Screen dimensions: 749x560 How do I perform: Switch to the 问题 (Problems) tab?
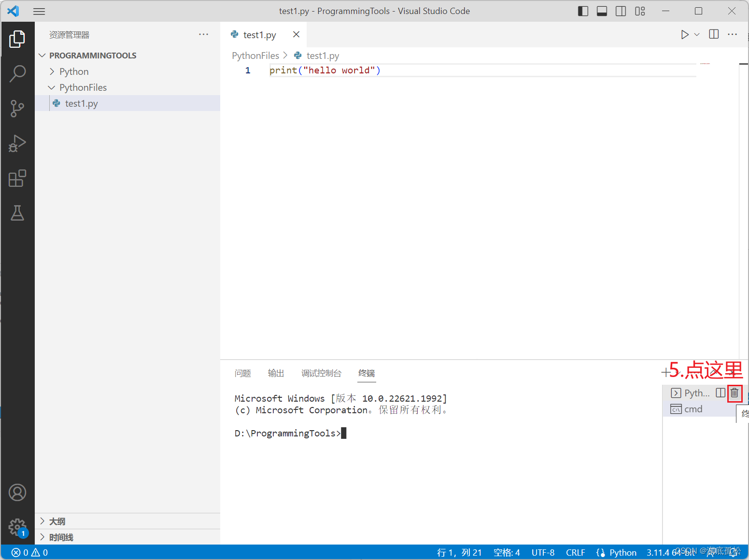[x=243, y=373]
